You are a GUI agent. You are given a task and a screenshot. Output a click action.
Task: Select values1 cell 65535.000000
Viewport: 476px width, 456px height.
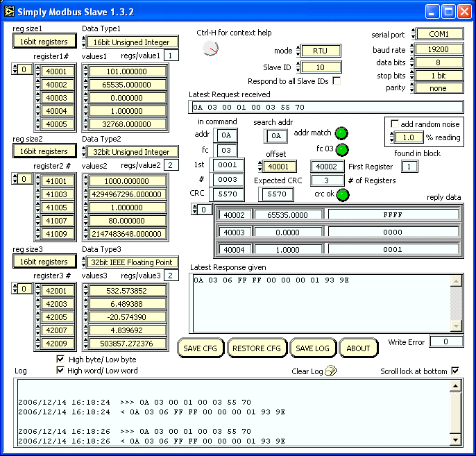(128, 85)
